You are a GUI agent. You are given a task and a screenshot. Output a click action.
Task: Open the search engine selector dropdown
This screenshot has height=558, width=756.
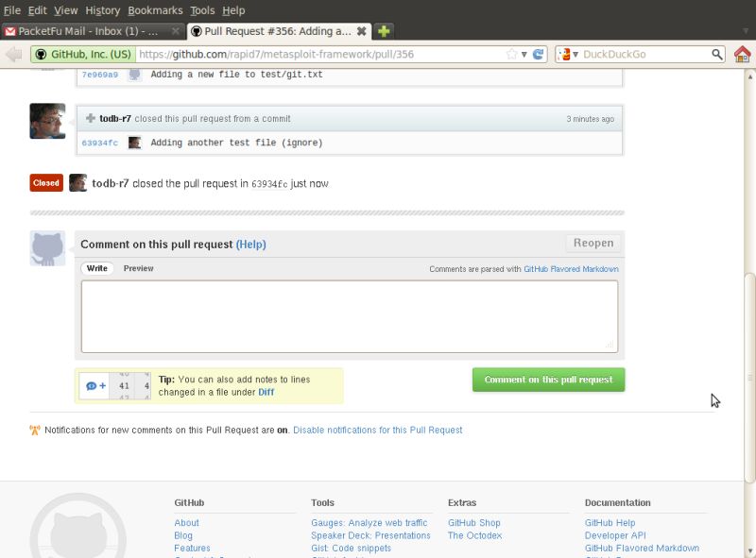coord(575,55)
